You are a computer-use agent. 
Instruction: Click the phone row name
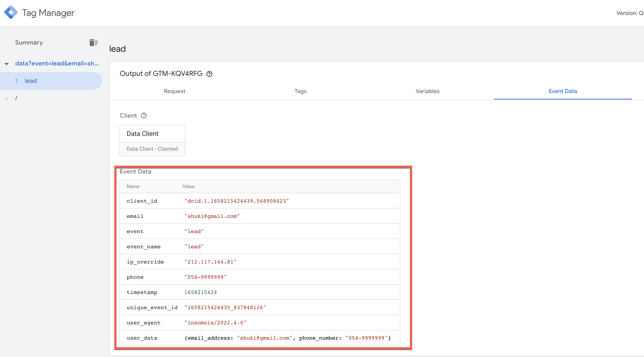click(x=135, y=277)
